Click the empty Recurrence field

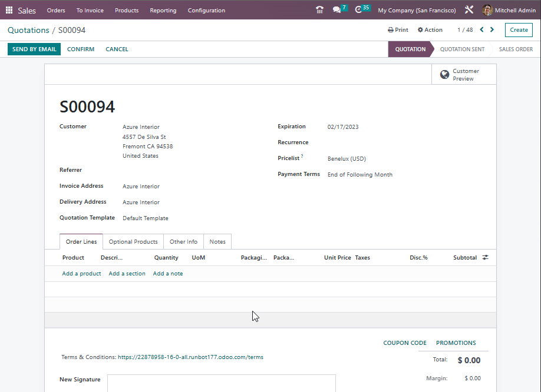(x=404, y=142)
